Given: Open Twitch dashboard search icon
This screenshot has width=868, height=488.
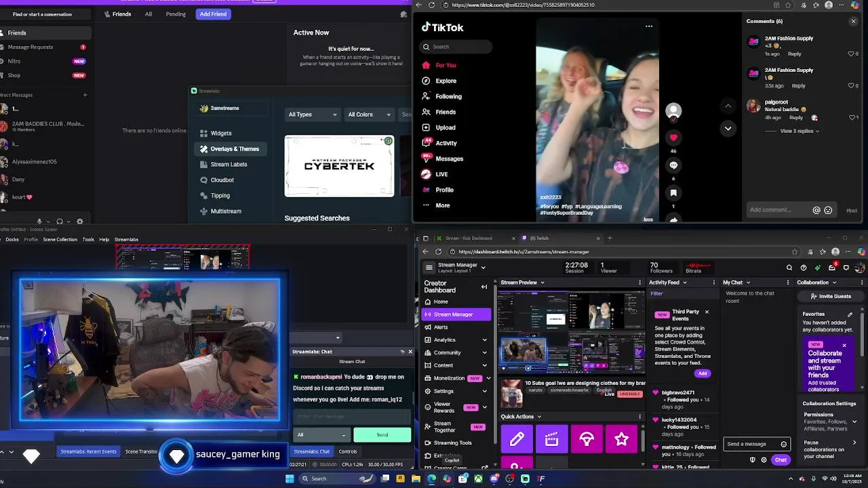Looking at the screenshot, I should point(789,268).
